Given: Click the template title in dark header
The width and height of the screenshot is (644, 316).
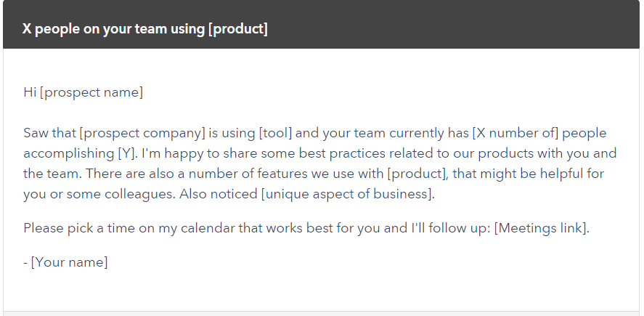Looking at the screenshot, I should pyautogui.click(x=145, y=29).
